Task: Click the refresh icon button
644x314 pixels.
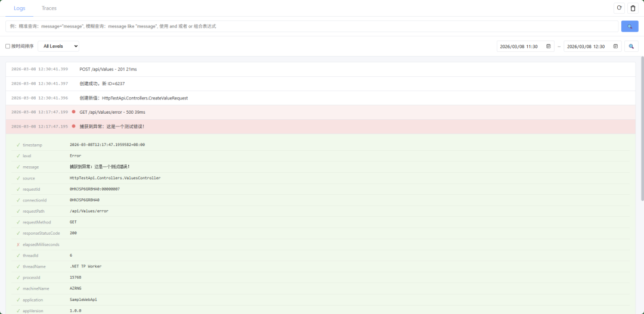Action: tap(619, 8)
